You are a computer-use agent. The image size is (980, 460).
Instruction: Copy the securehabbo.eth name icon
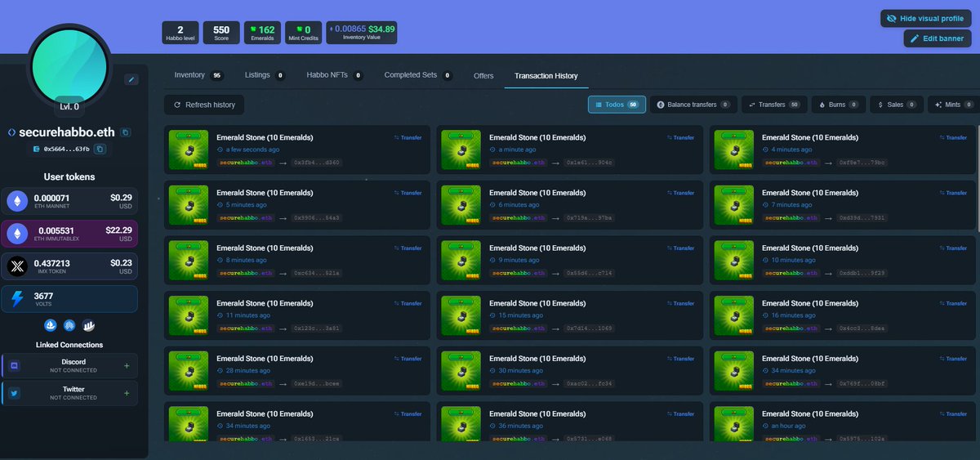pos(125,132)
